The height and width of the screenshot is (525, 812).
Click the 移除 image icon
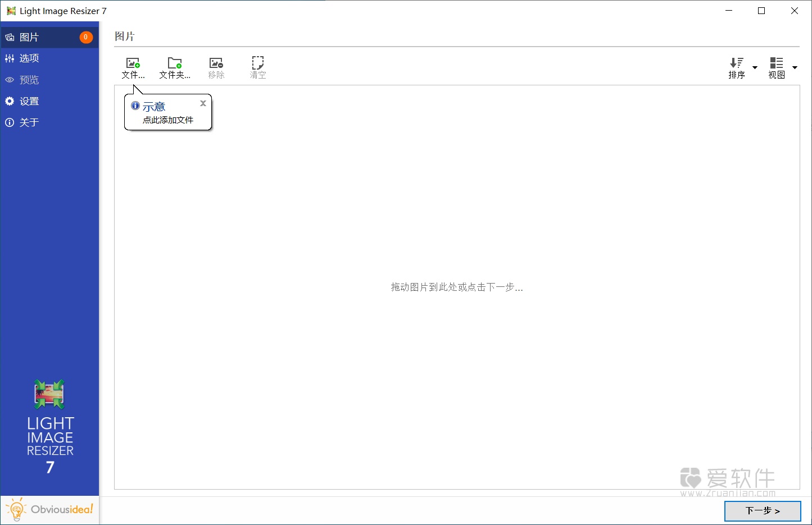click(x=216, y=63)
